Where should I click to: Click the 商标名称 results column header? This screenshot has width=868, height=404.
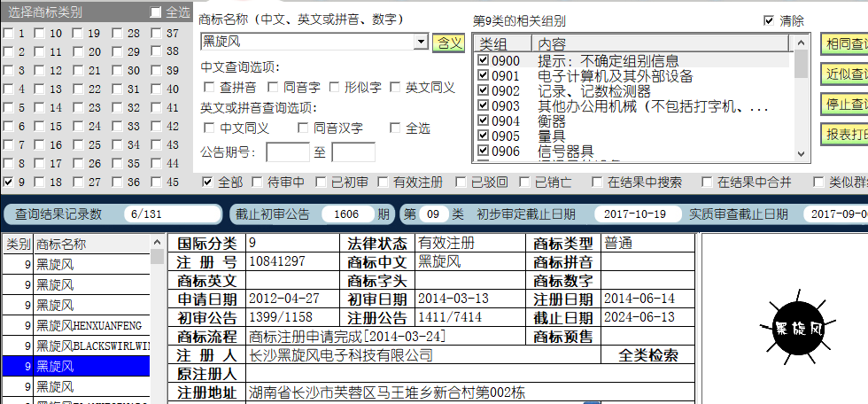(x=92, y=244)
